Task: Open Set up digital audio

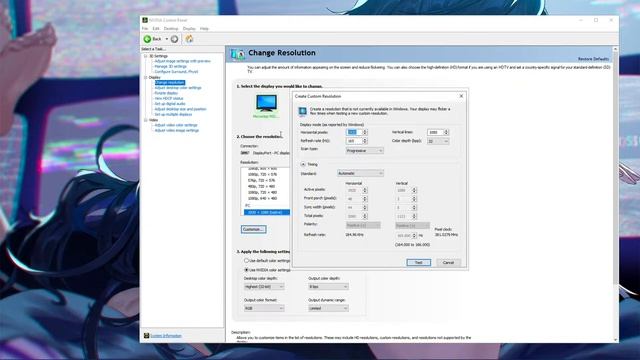Action: [170, 104]
